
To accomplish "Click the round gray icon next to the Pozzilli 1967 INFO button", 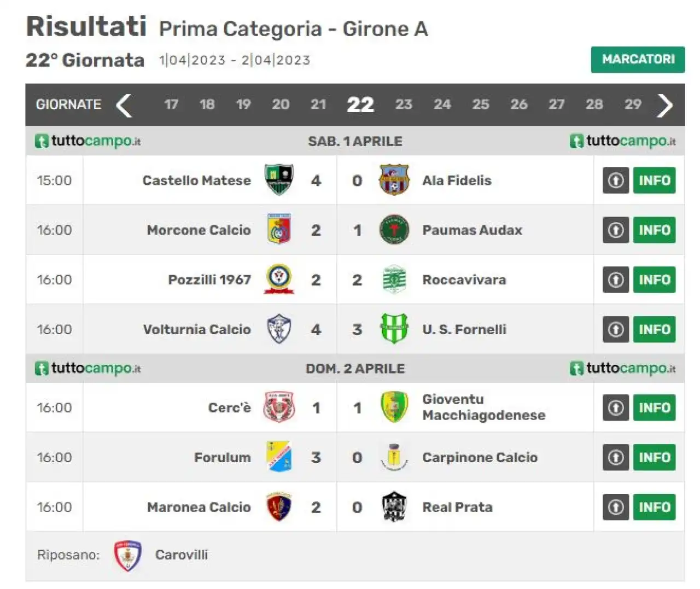I will 616,279.
